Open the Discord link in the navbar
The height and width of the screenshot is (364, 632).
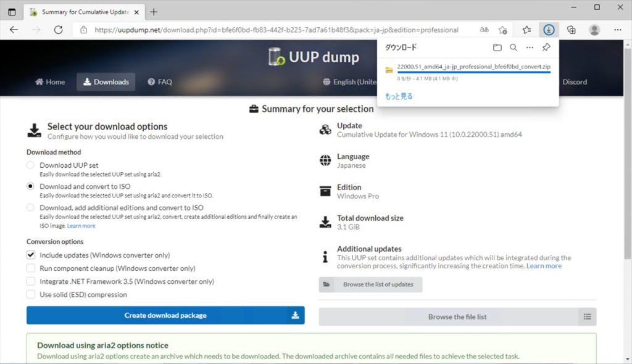click(x=575, y=82)
